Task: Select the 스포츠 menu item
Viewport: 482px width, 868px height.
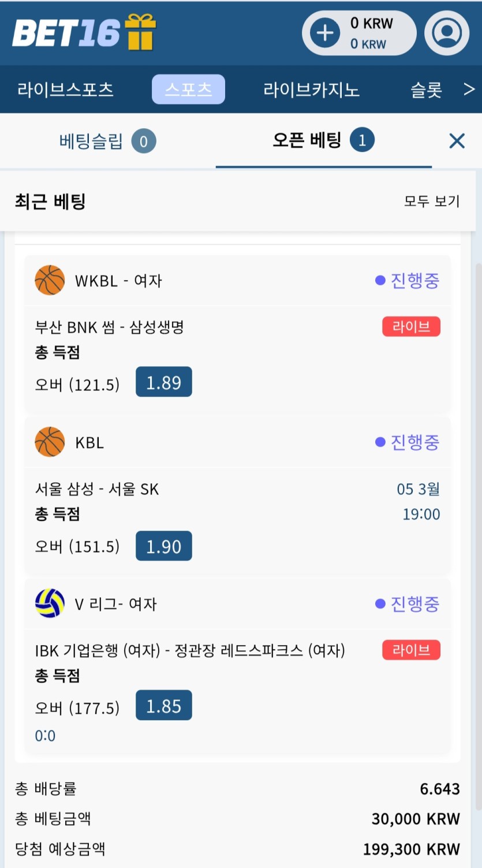Action: (x=188, y=90)
